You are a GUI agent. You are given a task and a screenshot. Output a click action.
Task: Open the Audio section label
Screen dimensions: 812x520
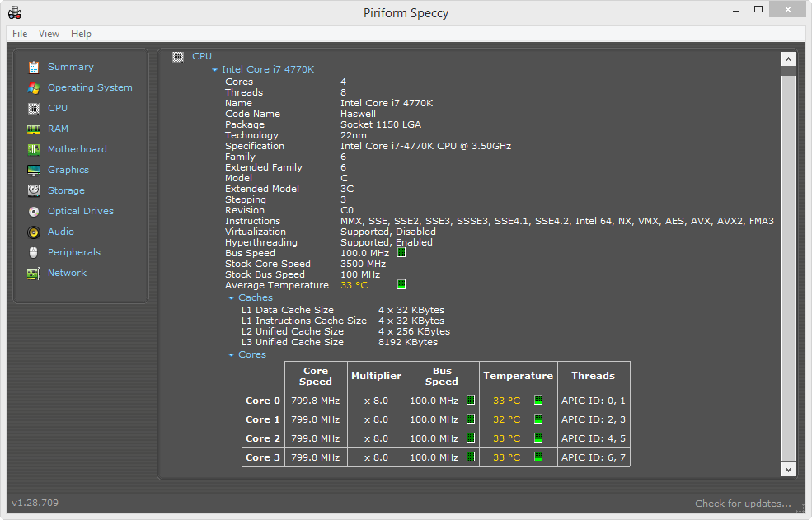click(60, 232)
